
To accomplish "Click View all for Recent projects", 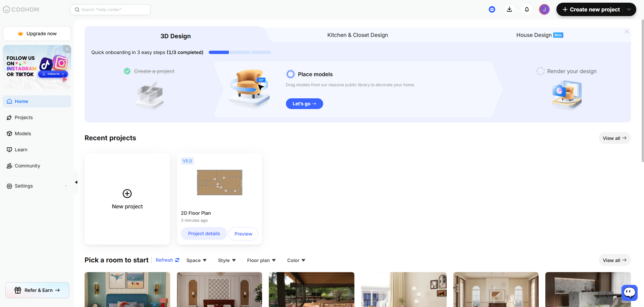I will 614,138.
